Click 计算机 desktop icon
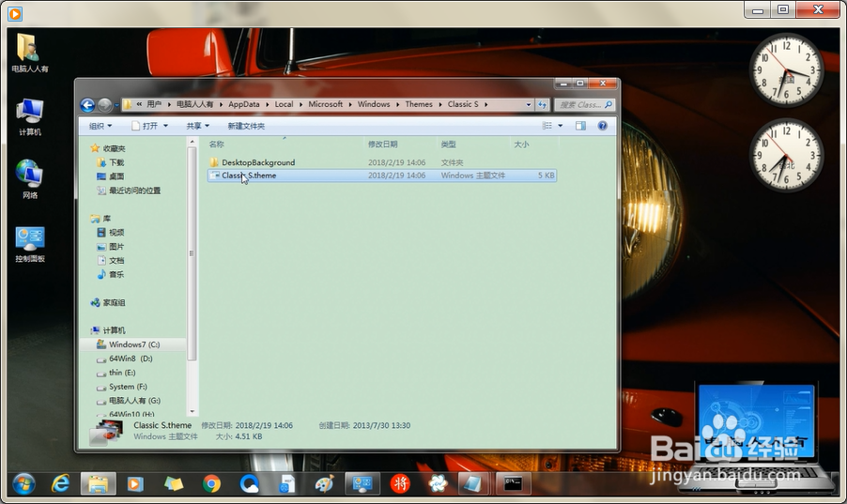The image size is (847, 504). (30, 117)
